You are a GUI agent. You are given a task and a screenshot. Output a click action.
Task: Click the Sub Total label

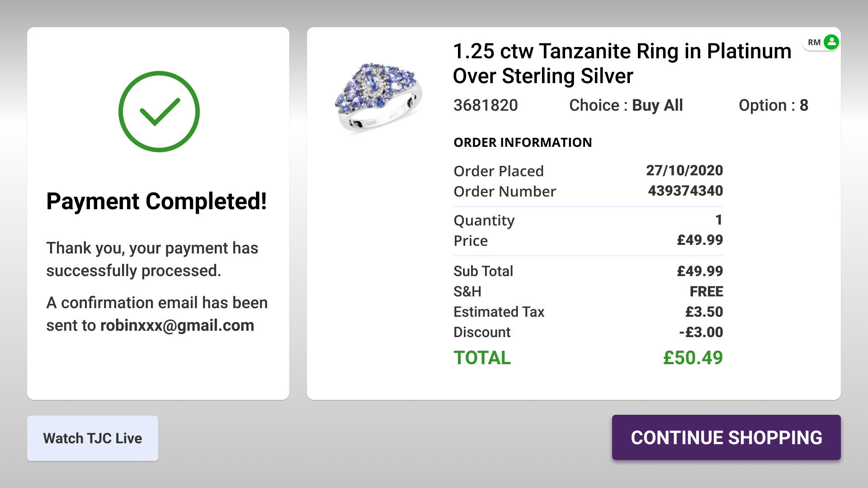[x=483, y=271]
